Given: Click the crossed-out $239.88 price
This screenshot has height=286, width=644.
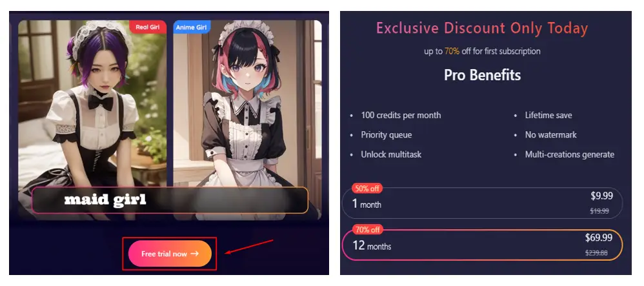Looking at the screenshot, I should tap(596, 252).
